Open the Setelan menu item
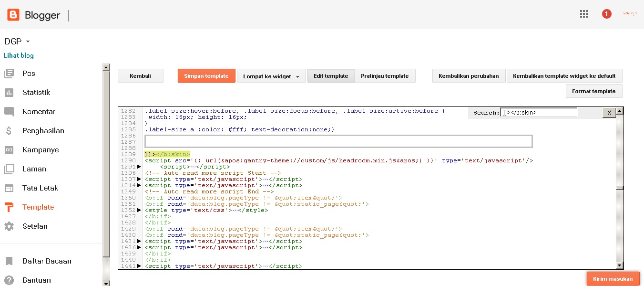The height and width of the screenshot is (286, 644). pos(35,226)
